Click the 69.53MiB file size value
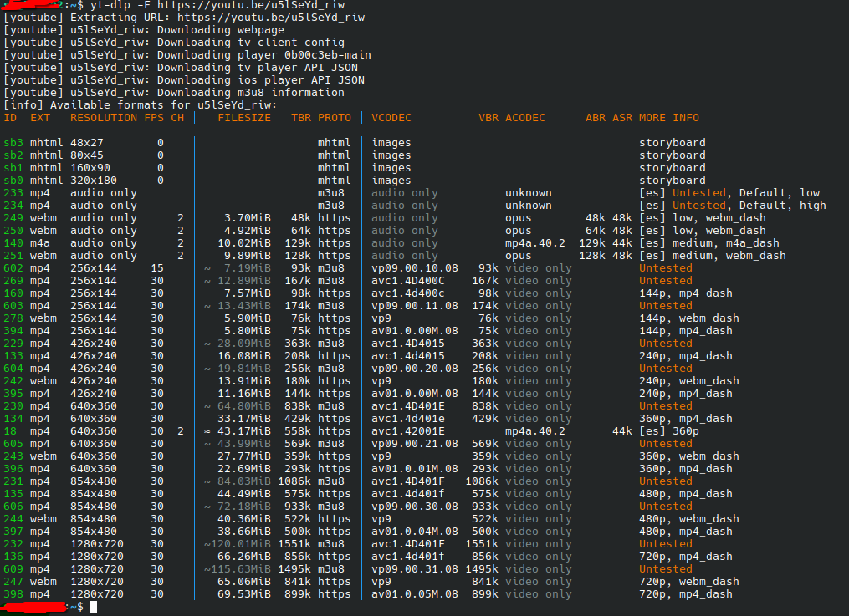849x616 pixels. 244,594
